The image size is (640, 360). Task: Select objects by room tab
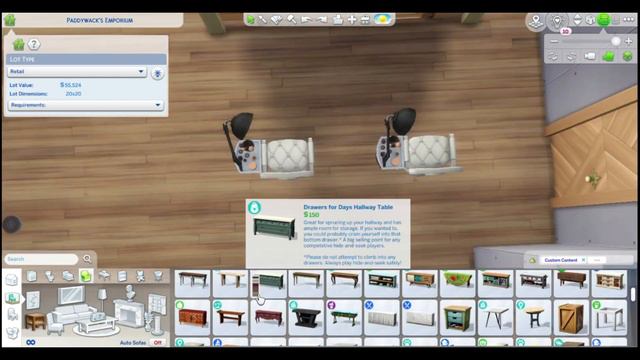(x=12, y=298)
